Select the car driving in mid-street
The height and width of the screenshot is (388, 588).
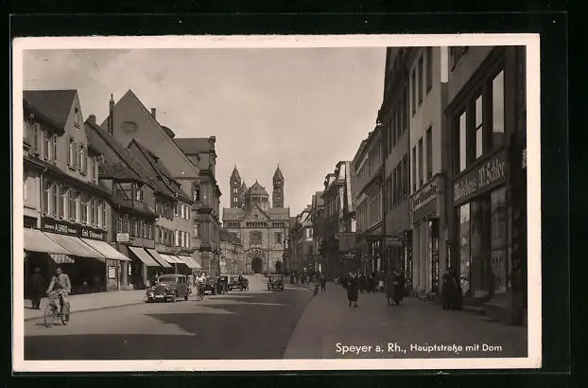[x=275, y=282]
